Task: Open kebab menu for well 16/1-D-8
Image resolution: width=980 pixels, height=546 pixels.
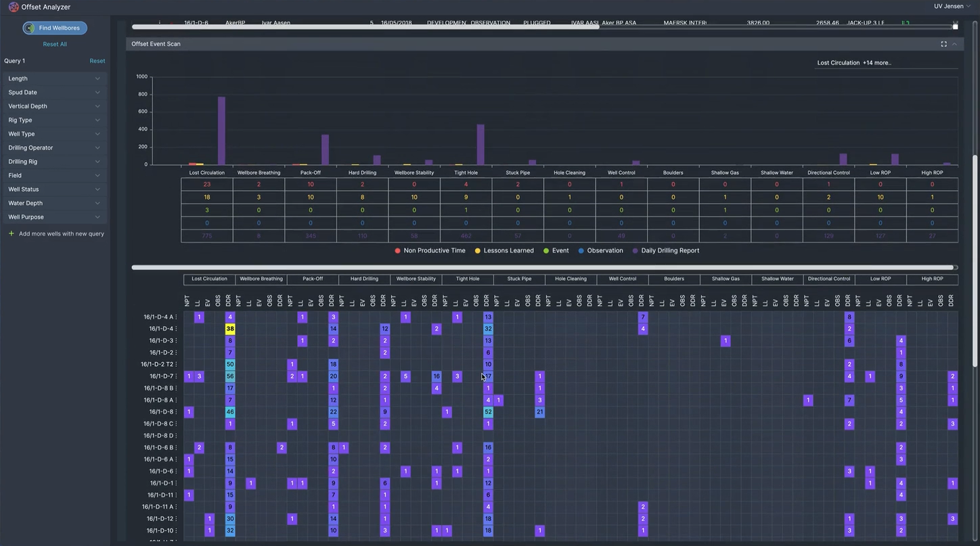Action: click(x=177, y=412)
